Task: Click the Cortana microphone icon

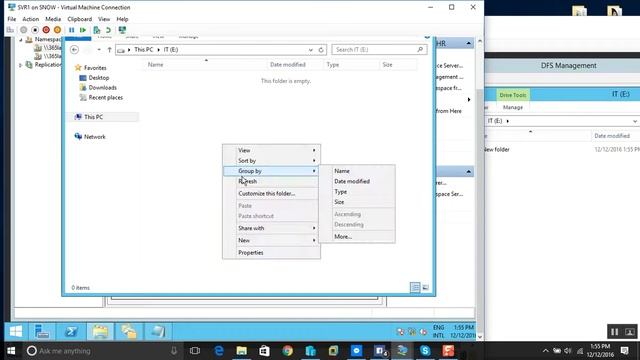Action: (174, 351)
